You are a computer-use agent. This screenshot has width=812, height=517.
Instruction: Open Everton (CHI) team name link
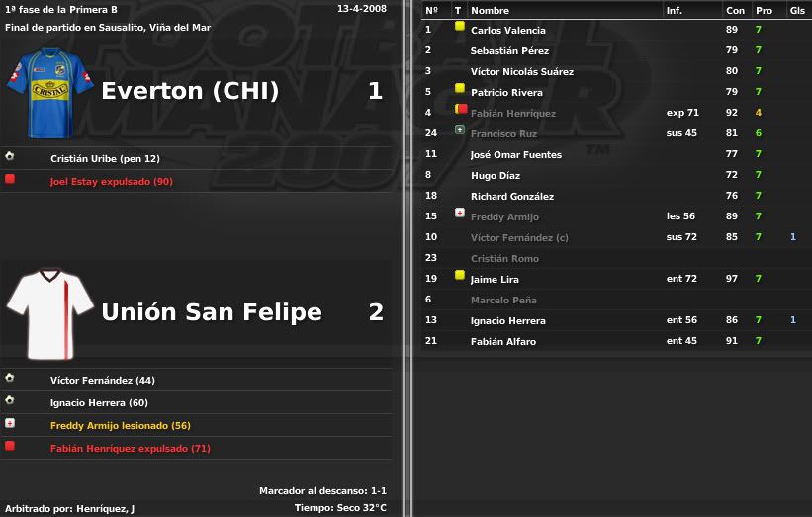(190, 91)
